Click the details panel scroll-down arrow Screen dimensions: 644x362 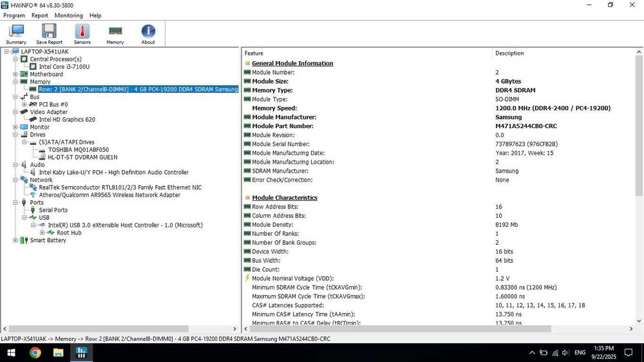pos(639,321)
